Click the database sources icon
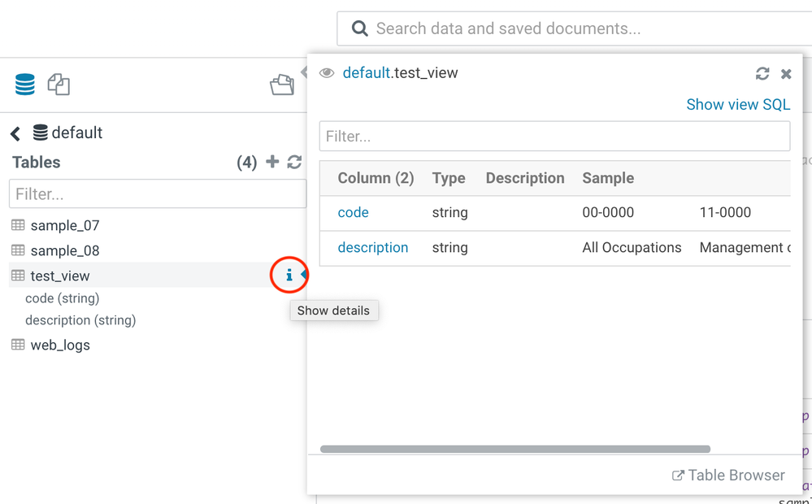 (25, 85)
